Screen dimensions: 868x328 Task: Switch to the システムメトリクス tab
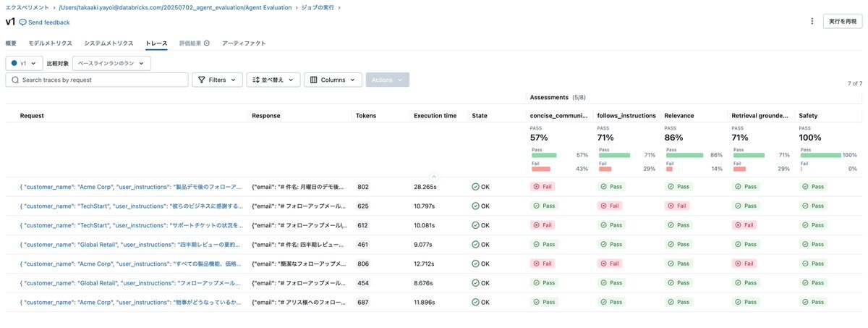pos(109,43)
